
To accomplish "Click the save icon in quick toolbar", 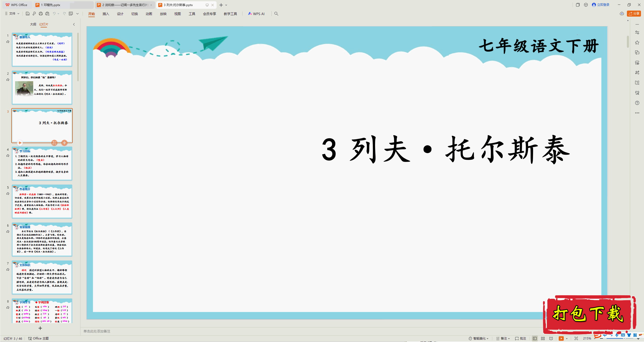I will click(28, 14).
